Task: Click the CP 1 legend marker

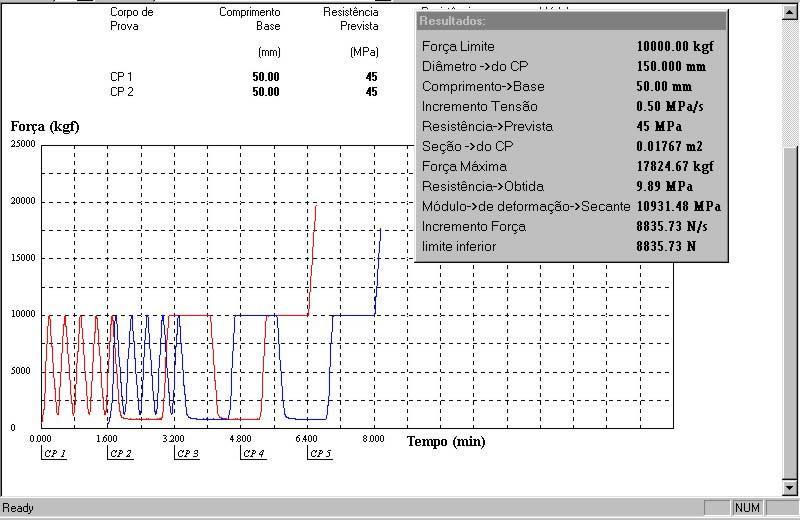Action: 54,454
